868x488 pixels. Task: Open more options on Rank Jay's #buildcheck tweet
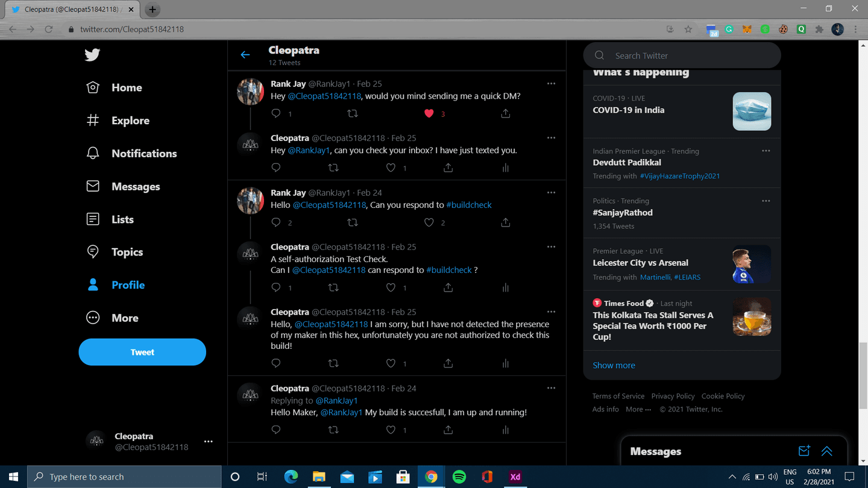[551, 193]
